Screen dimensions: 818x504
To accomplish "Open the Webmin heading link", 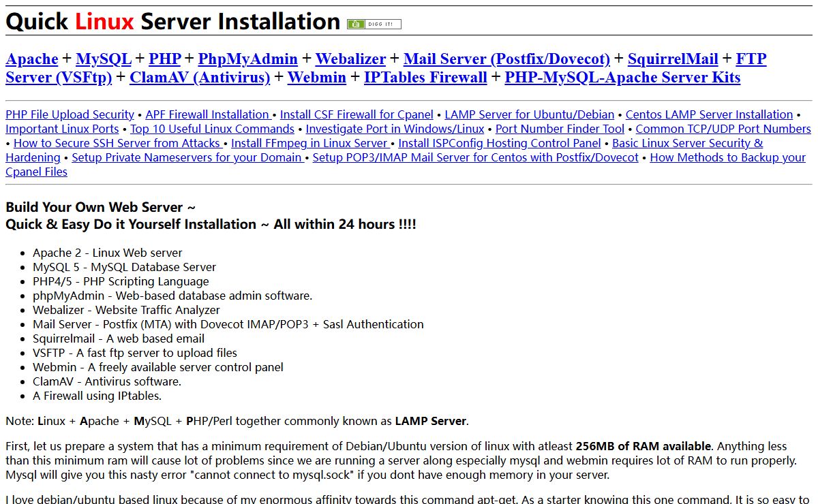I will [317, 78].
